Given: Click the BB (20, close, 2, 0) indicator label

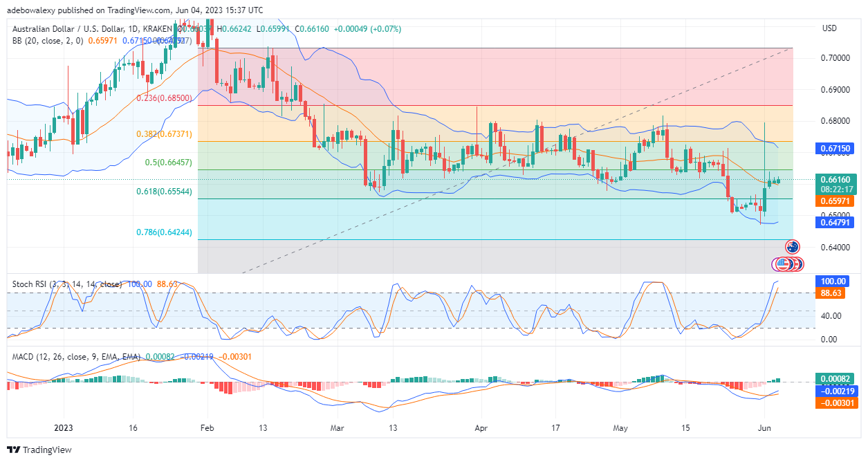Looking at the screenshot, I should [47, 41].
